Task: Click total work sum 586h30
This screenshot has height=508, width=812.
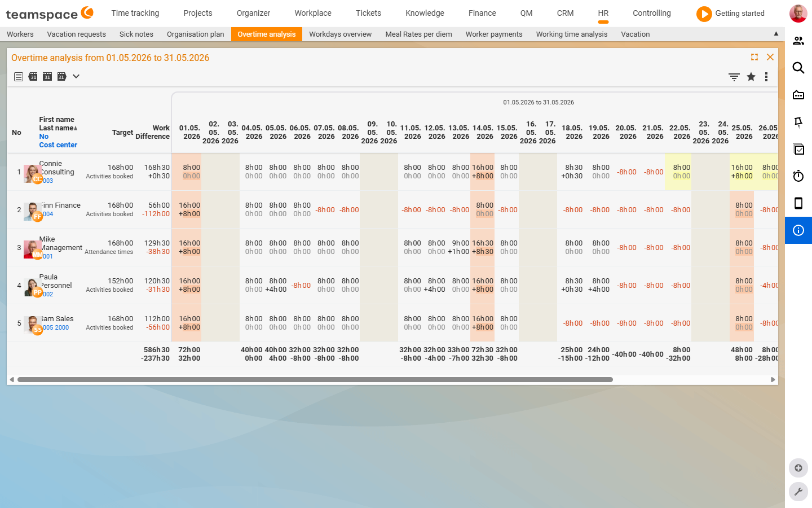Action: pos(157,350)
